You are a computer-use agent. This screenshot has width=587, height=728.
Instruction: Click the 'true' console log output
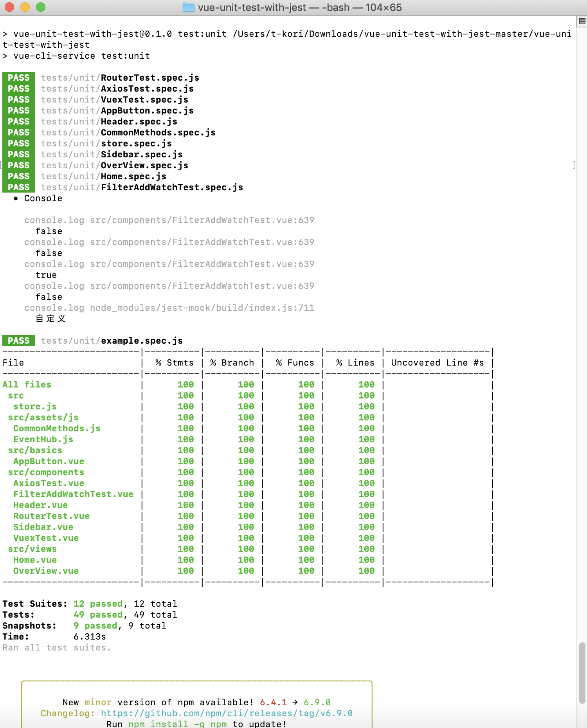coord(46,275)
